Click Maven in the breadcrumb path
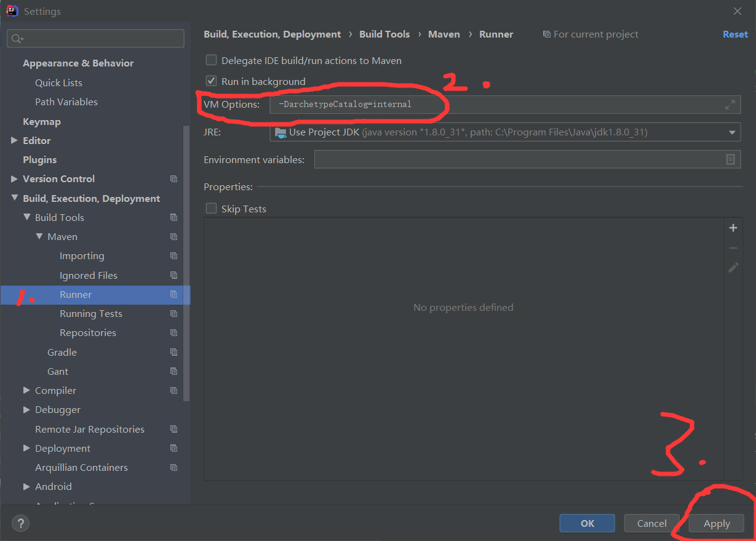The image size is (756, 541). point(444,34)
